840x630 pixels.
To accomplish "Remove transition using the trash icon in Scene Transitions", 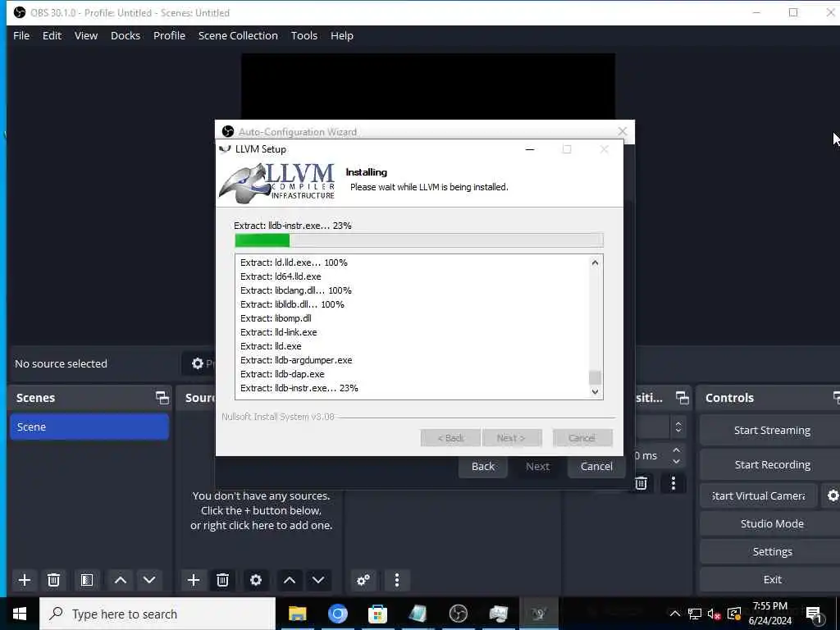I will [x=641, y=484].
